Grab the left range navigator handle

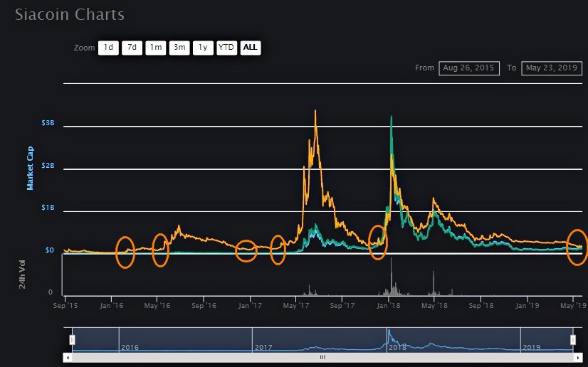[x=72, y=340]
